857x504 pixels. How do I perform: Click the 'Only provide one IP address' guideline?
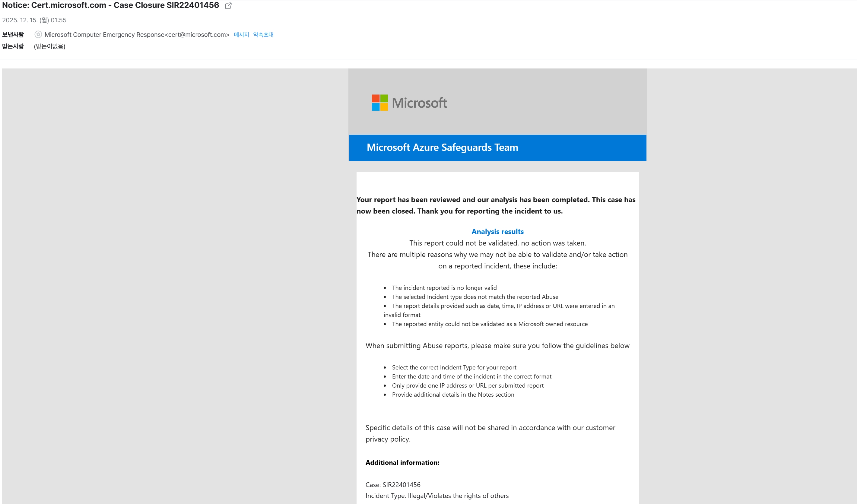pos(468,385)
